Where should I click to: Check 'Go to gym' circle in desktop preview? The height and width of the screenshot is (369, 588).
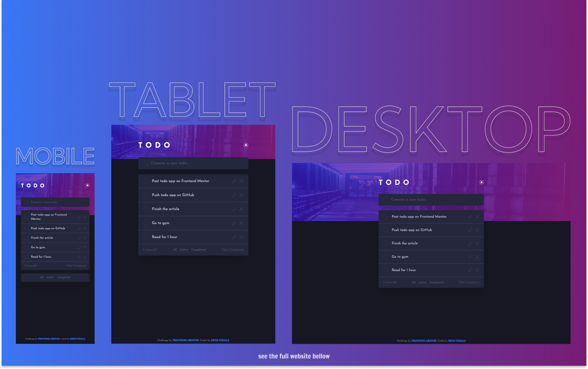tap(385, 257)
